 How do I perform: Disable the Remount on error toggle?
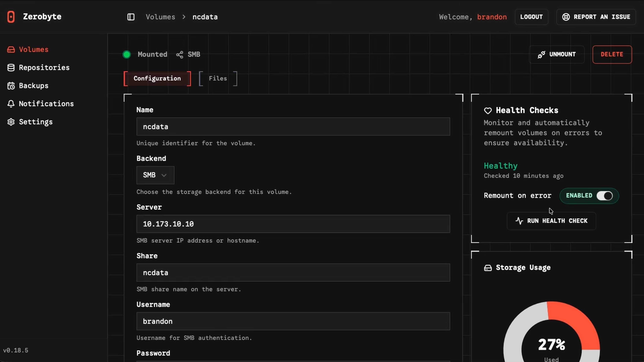[x=605, y=196]
